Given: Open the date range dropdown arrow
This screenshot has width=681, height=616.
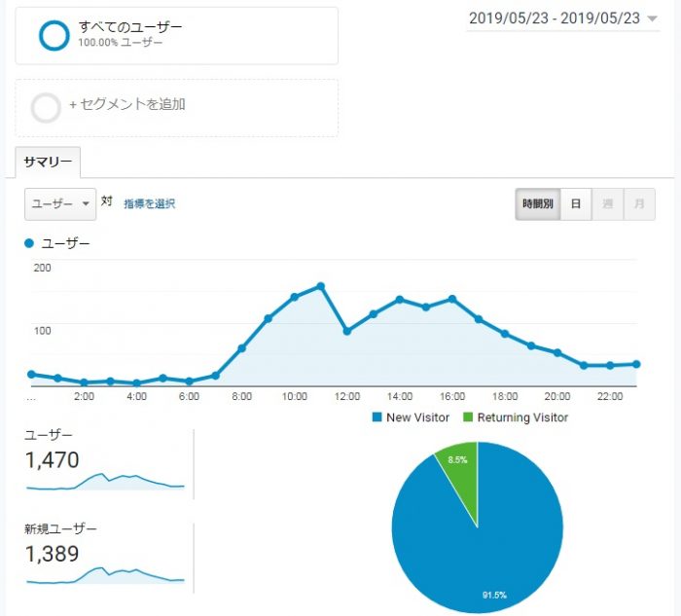Looking at the screenshot, I should point(653,18).
